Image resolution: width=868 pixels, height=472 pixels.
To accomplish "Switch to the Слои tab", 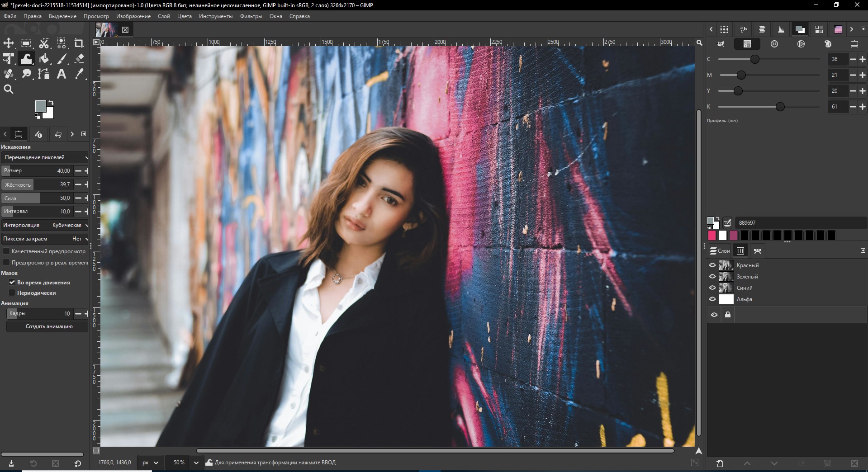I will [x=719, y=251].
